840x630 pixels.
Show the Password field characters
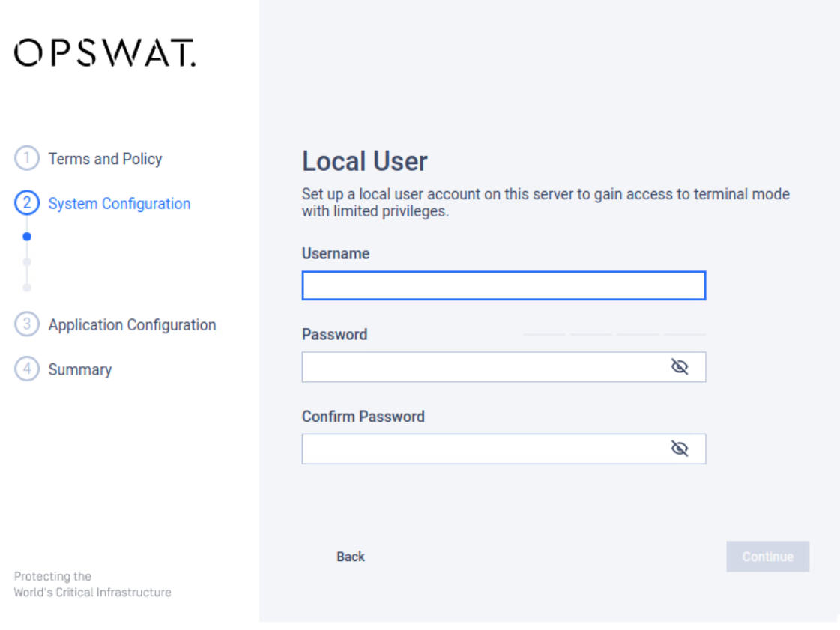[x=680, y=367]
